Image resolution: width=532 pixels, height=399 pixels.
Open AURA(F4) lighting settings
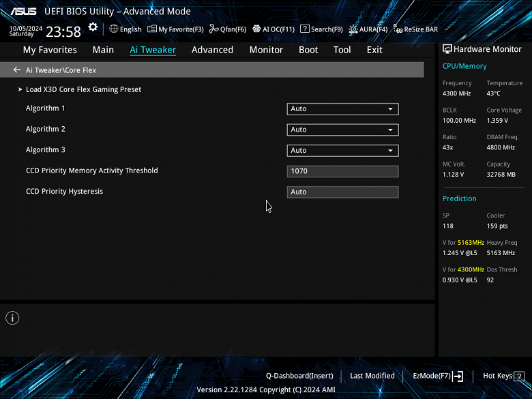(368, 29)
